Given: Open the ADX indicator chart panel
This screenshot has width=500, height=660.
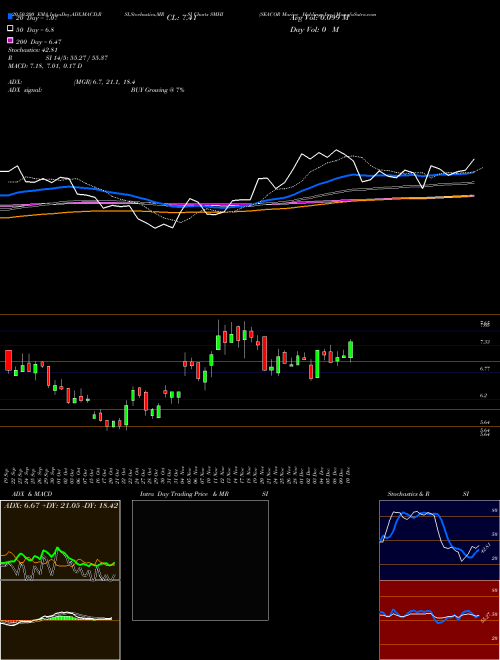Looking at the screenshot, I should (x=60, y=540).
